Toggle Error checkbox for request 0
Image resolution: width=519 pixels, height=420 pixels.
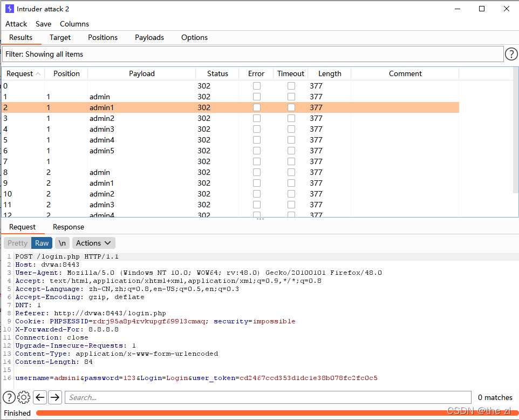click(256, 86)
